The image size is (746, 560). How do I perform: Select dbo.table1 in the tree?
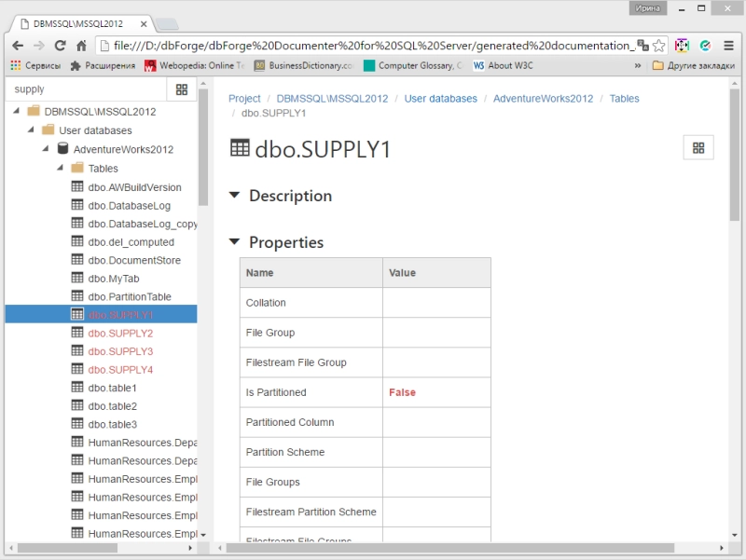[112, 388]
